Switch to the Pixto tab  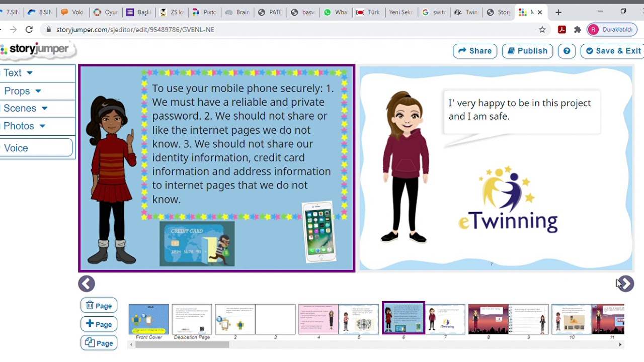point(205,12)
